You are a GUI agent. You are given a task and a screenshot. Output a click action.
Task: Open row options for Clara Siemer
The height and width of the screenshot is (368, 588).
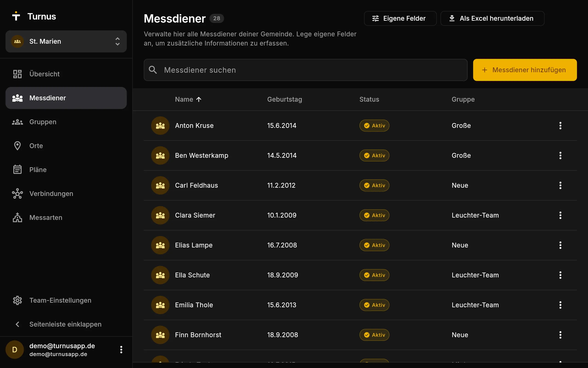tap(560, 216)
